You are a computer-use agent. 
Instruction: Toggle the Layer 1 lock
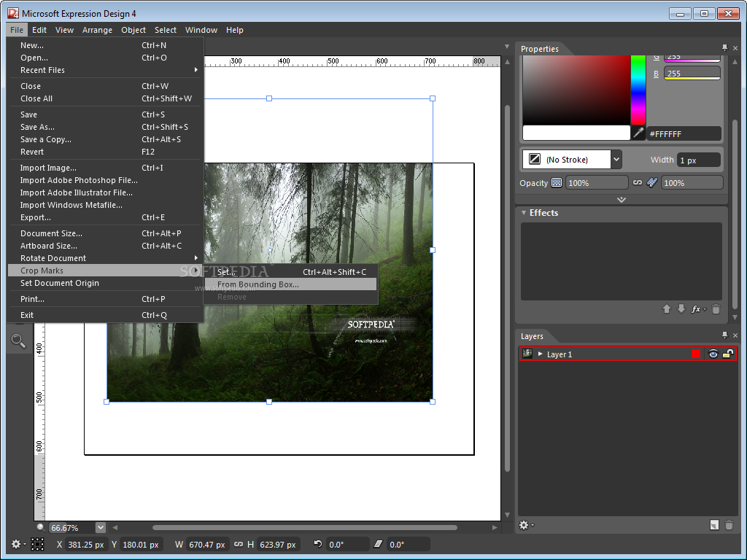[729, 354]
